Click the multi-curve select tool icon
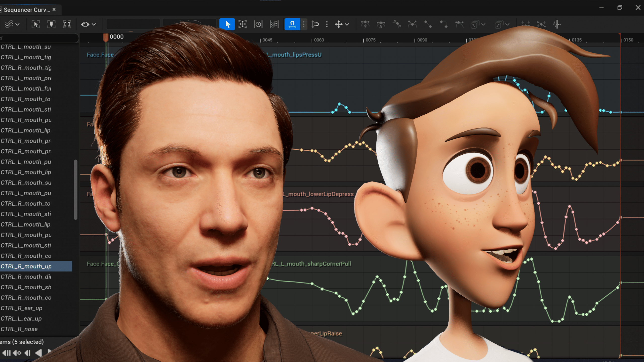This screenshot has width=644, height=362. [x=274, y=24]
